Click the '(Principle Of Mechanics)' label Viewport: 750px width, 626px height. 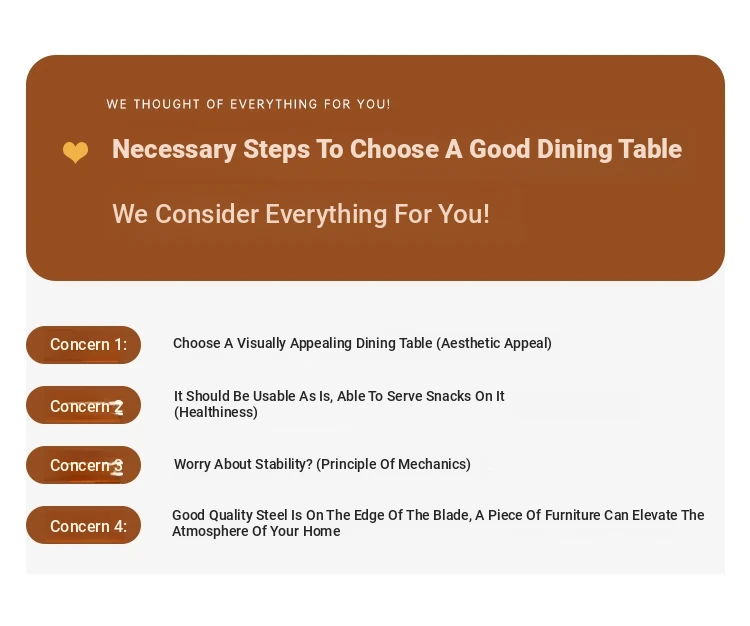[394, 464]
